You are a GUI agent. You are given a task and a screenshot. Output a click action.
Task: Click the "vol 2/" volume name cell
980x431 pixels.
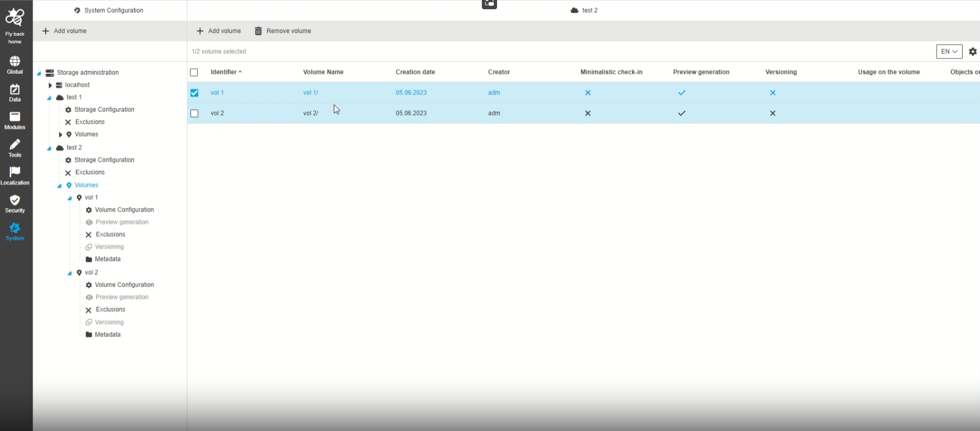point(310,113)
